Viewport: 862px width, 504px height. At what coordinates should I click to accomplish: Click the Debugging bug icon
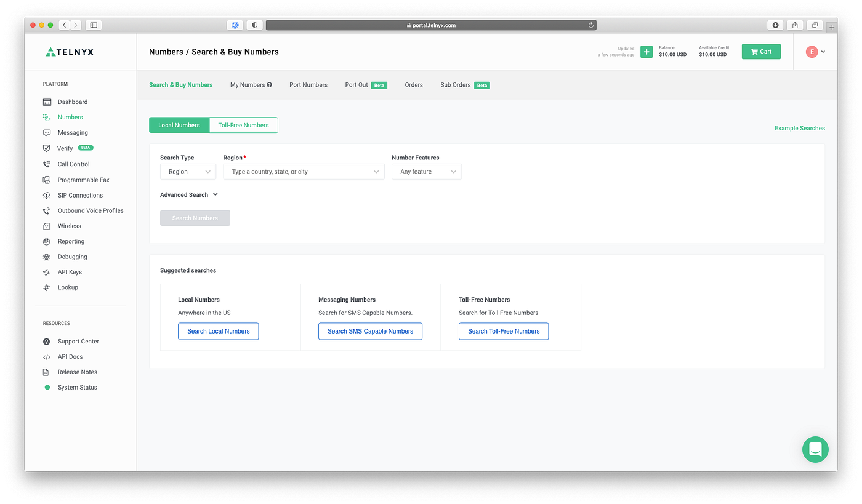[x=47, y=257]
